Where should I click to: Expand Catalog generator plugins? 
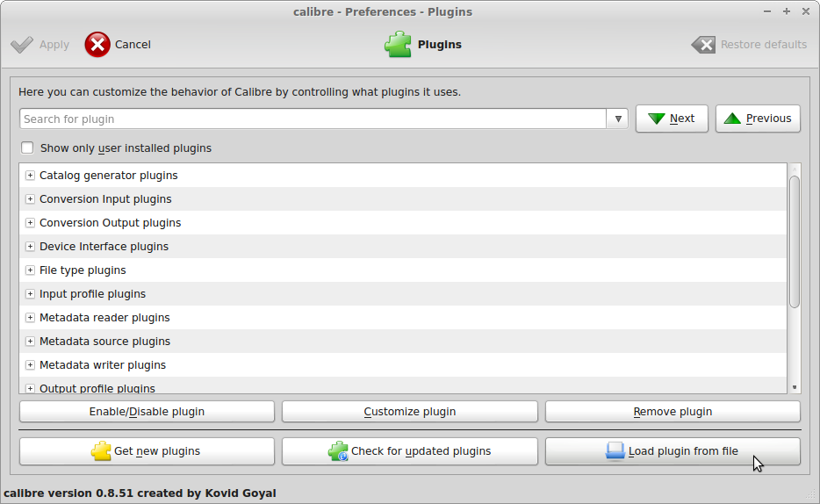tap(30, 175)
